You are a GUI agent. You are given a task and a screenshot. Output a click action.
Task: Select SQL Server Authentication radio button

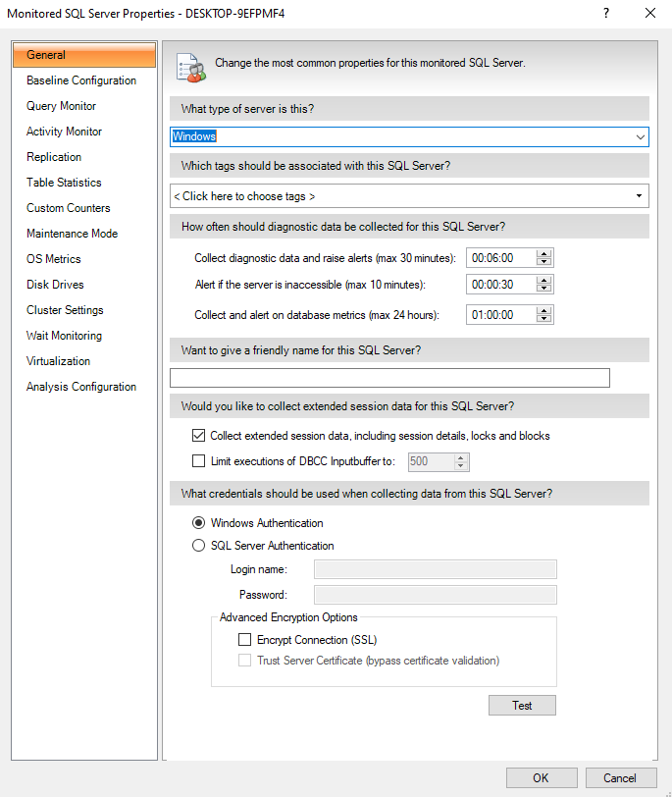(199, 546)
